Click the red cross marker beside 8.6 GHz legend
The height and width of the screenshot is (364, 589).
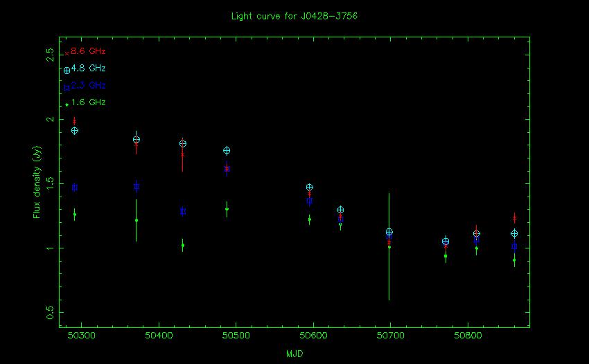(67, 54)
